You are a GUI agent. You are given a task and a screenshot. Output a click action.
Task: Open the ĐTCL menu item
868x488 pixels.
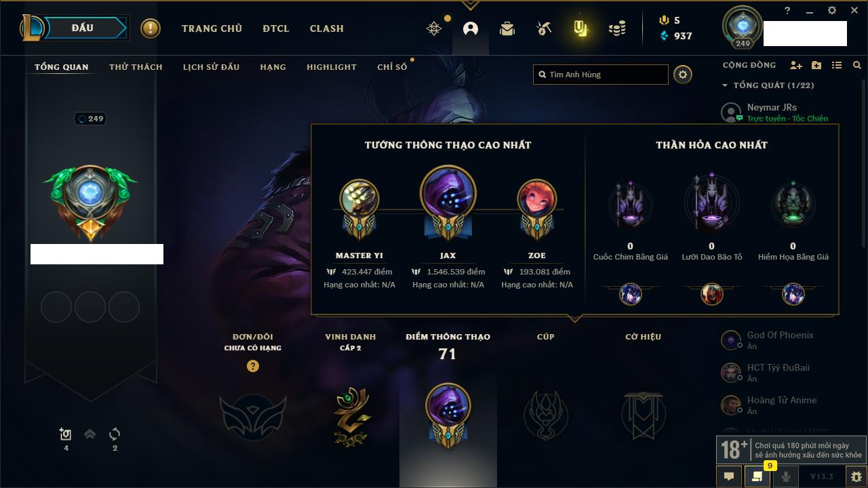[276, 28]
